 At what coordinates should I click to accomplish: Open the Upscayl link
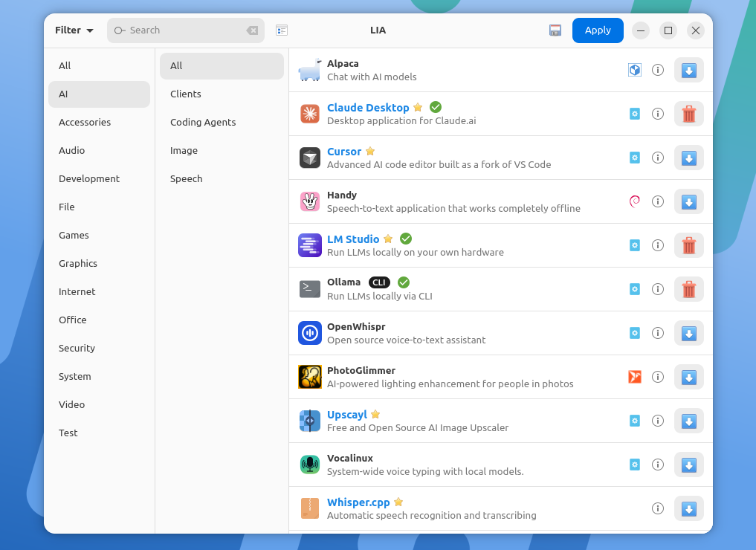tap(346, 415)
